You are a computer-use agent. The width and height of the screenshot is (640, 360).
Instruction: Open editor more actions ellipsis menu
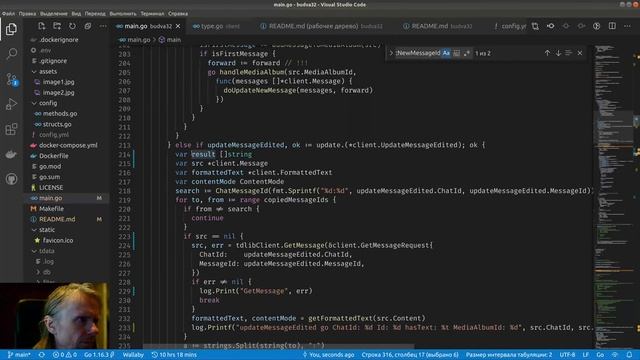point(627,26)
